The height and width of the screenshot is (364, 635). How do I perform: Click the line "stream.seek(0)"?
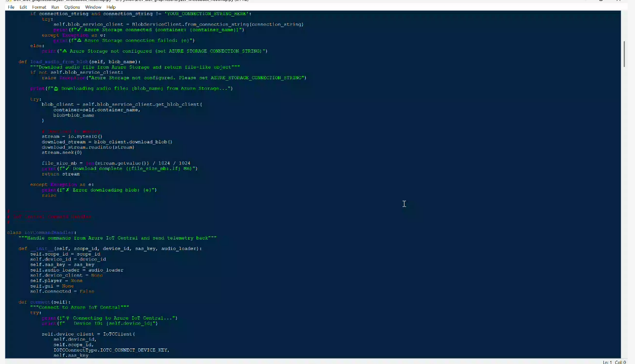pyautogui.click(x=62, y=152)
